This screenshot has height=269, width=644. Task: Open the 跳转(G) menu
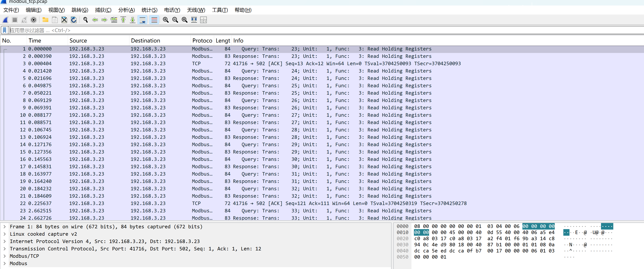[80, 10]
